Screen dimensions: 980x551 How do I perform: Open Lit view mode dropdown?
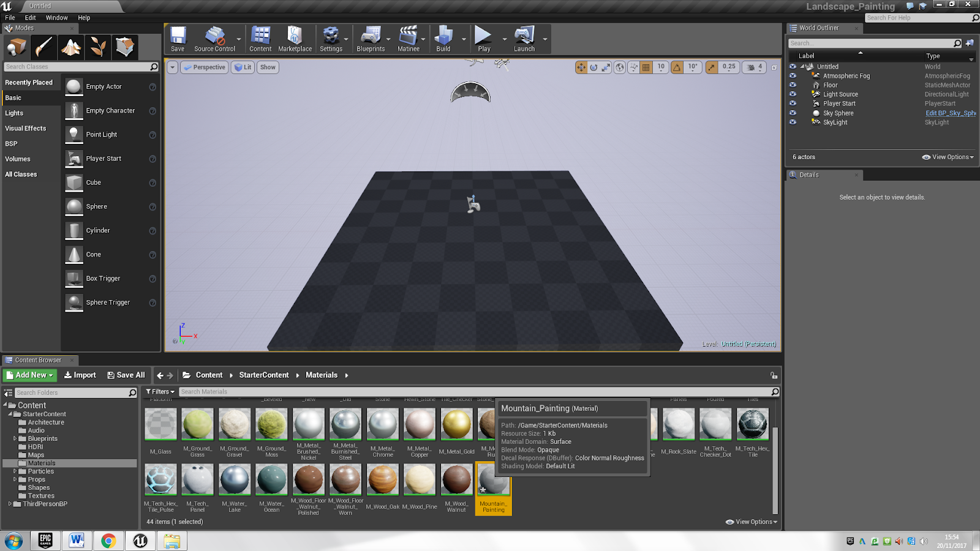coord(243,67)
